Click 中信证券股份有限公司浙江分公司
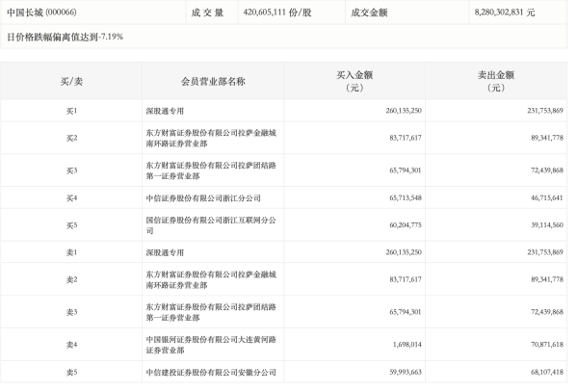 [203, 198]
